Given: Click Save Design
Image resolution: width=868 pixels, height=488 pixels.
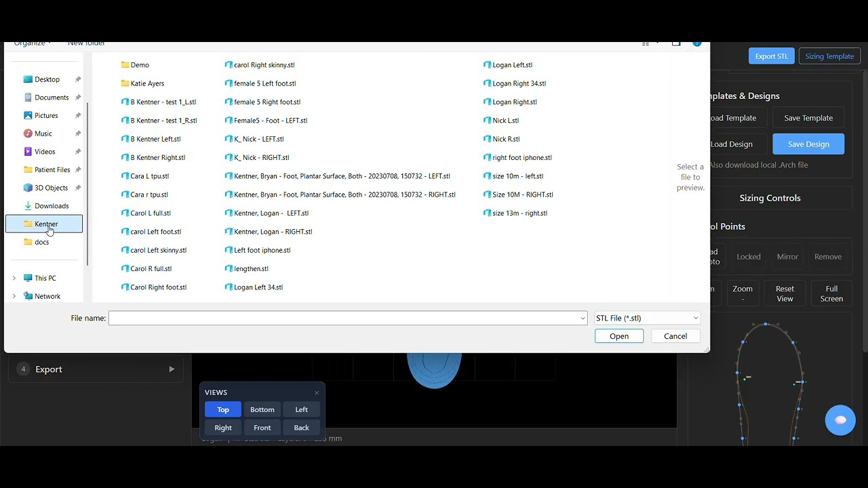Looking at the screenshot, I should [x=808, y=144].
